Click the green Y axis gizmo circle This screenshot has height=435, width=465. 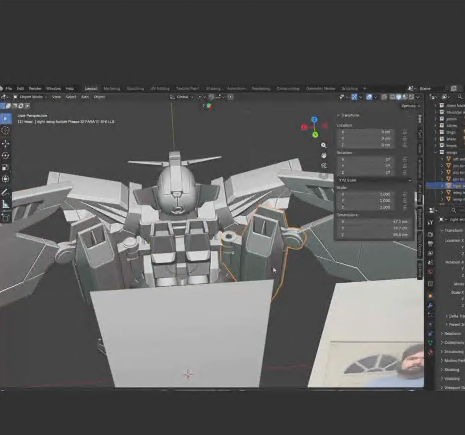pos(315,134)
